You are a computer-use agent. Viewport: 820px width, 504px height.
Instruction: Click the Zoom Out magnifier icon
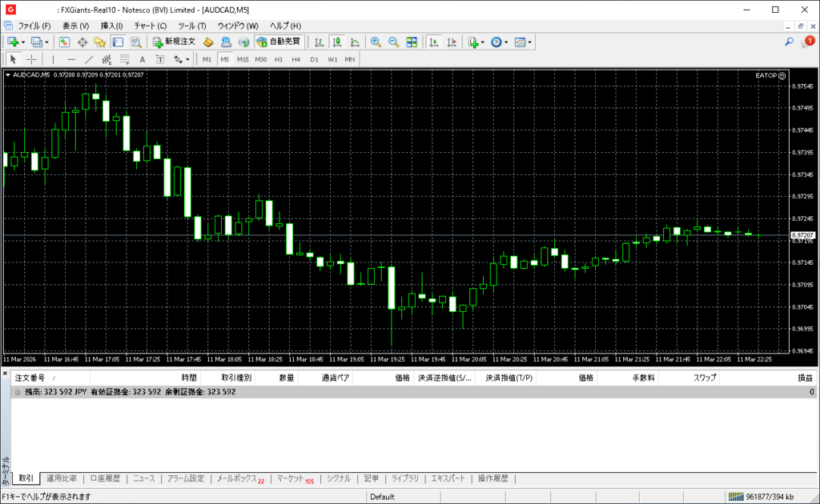tap(393, 42)
